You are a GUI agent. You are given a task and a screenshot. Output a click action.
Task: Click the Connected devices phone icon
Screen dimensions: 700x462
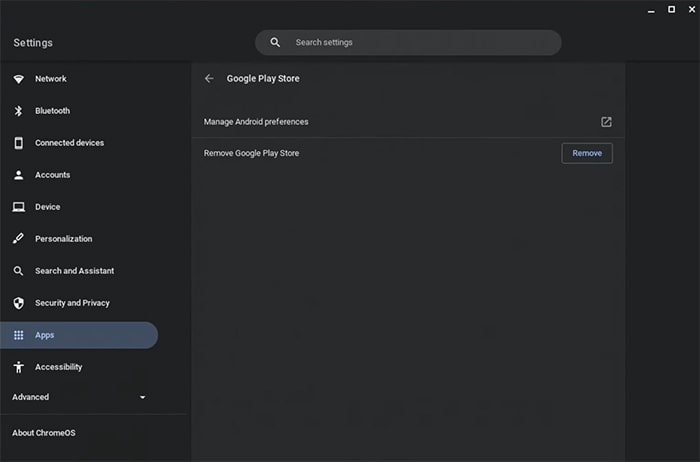click(x=18, y=143)
